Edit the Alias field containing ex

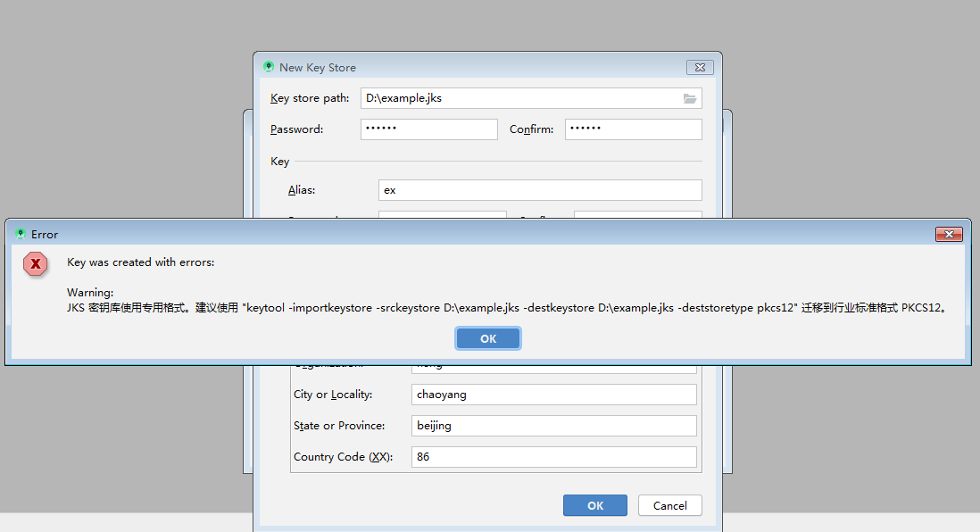pyautogui.click(x=539, y=189)
